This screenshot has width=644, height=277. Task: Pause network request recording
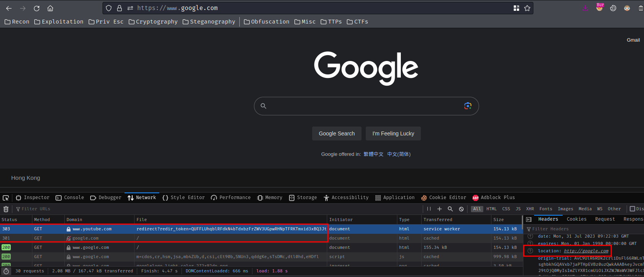tap(429, 209)
